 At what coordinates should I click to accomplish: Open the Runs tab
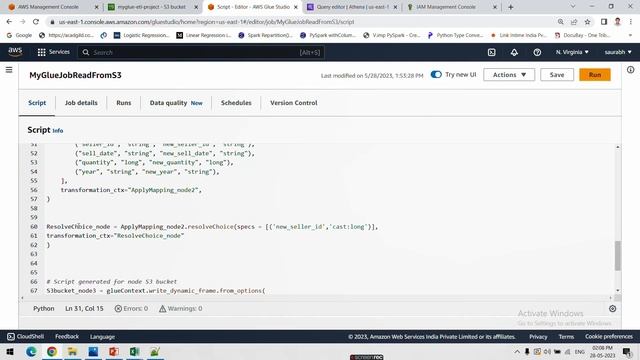(x=124, y=103)
